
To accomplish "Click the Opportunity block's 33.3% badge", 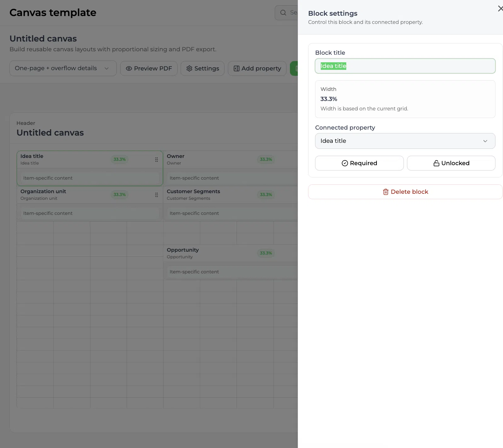I will tap(266, 253).
